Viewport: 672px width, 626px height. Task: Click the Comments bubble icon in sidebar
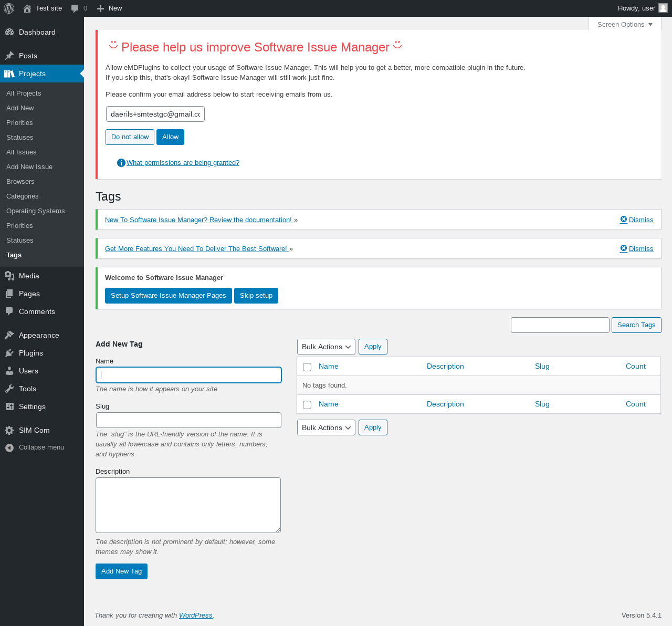(9, 311)
